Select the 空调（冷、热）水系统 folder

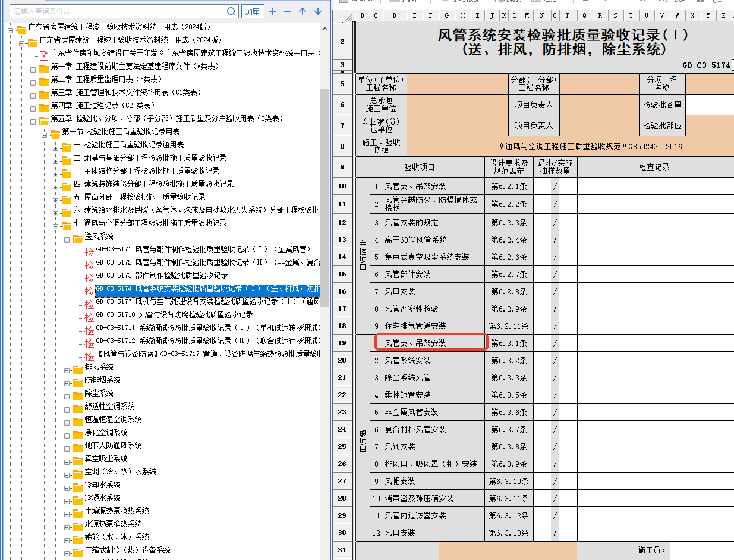click(120, 472)
